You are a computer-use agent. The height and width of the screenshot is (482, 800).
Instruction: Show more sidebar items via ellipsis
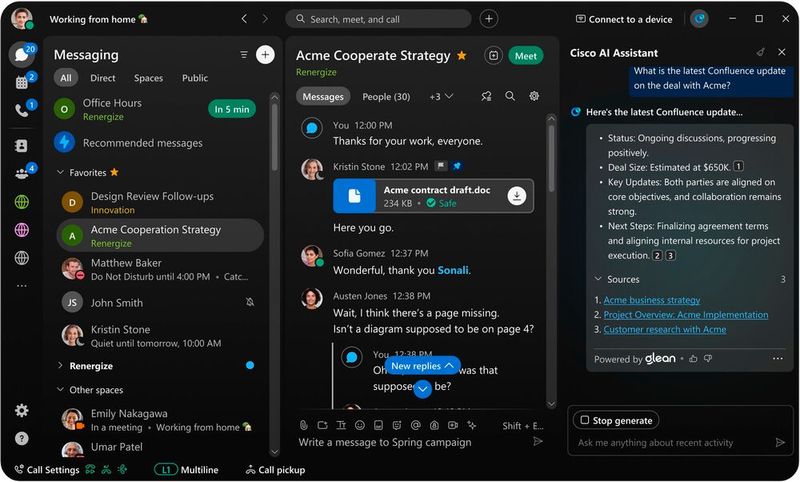click(21, 286)
